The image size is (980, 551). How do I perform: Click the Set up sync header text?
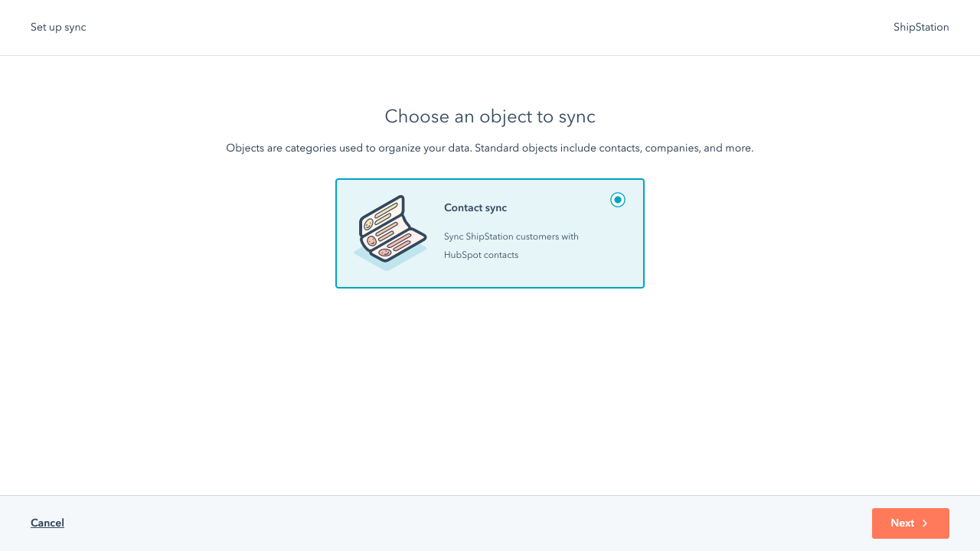point(57,27)
